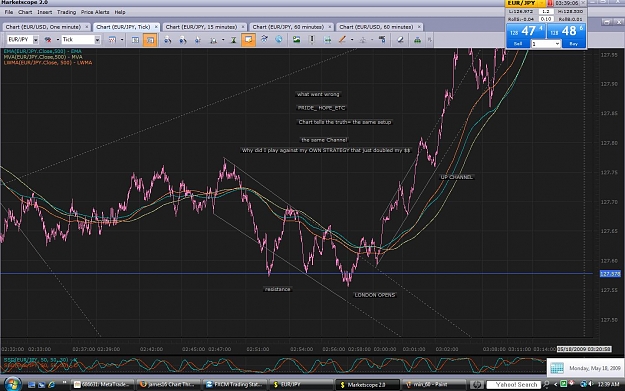Click the Sell 128.47 rate button
The height and width of the screenshot is (391, 625).
(x=526, y=35)
